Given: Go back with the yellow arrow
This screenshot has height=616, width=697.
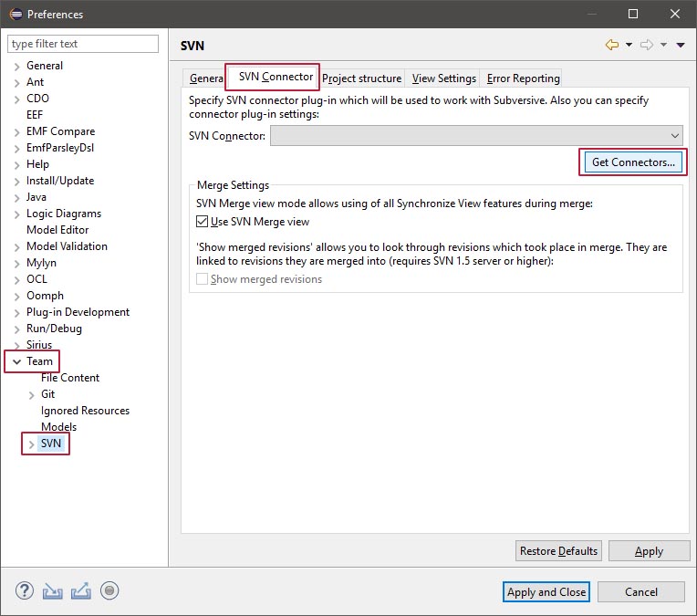Looking at the screenshot, I should [611, 45].
